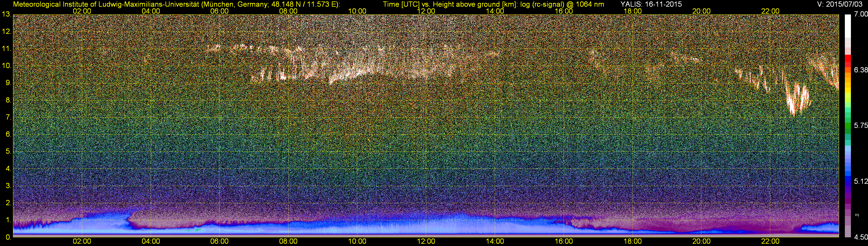Click the 18:00 label on the top time axis
Screen dimensions: 868x246
pyautogui.click(x=632, y=11)
